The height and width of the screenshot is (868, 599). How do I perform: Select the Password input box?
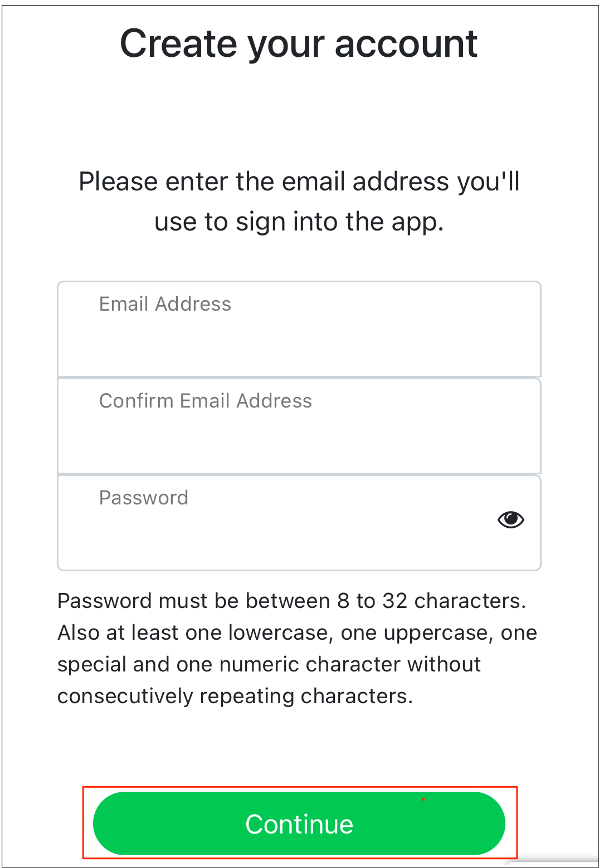(x=299, y=523)
